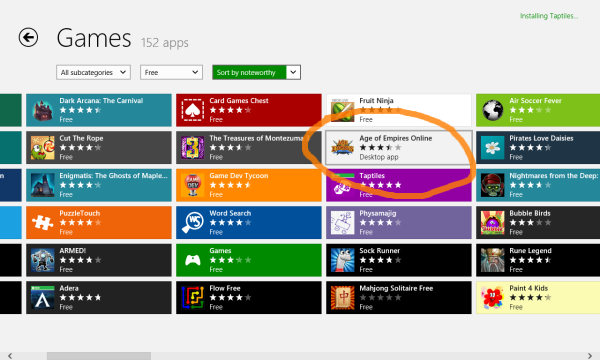
Task: Select the Rune Legend wizard icon
Action: 492,260
